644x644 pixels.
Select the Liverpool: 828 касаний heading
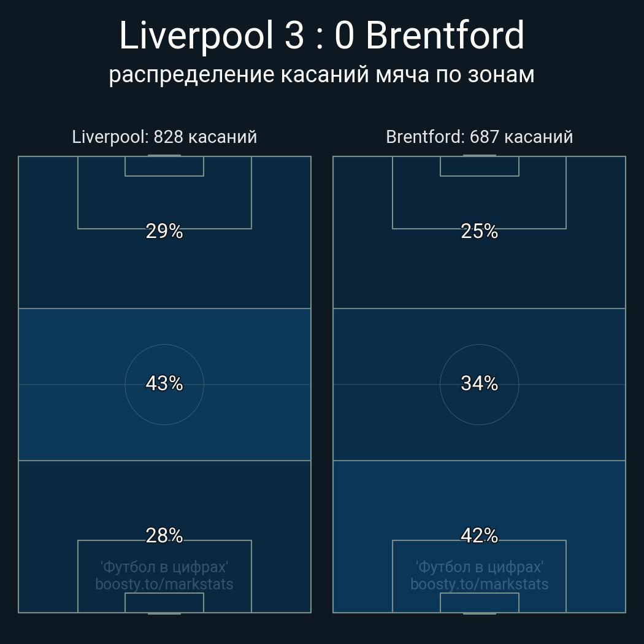click(x=164, y=137)
